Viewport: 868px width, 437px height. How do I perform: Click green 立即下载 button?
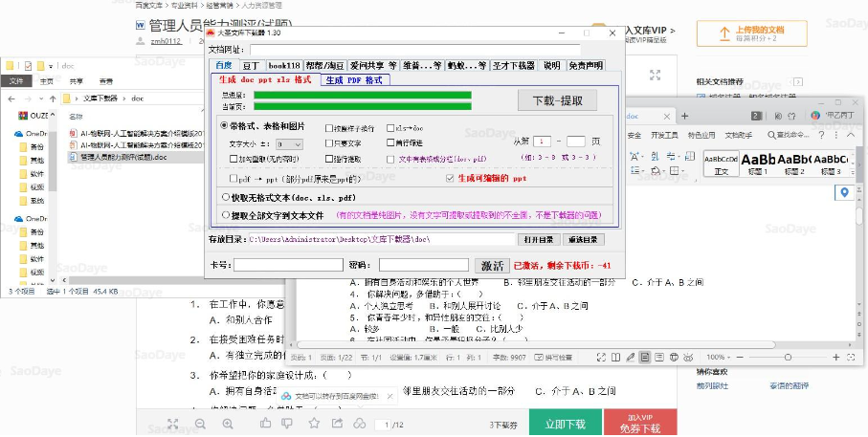565,424
